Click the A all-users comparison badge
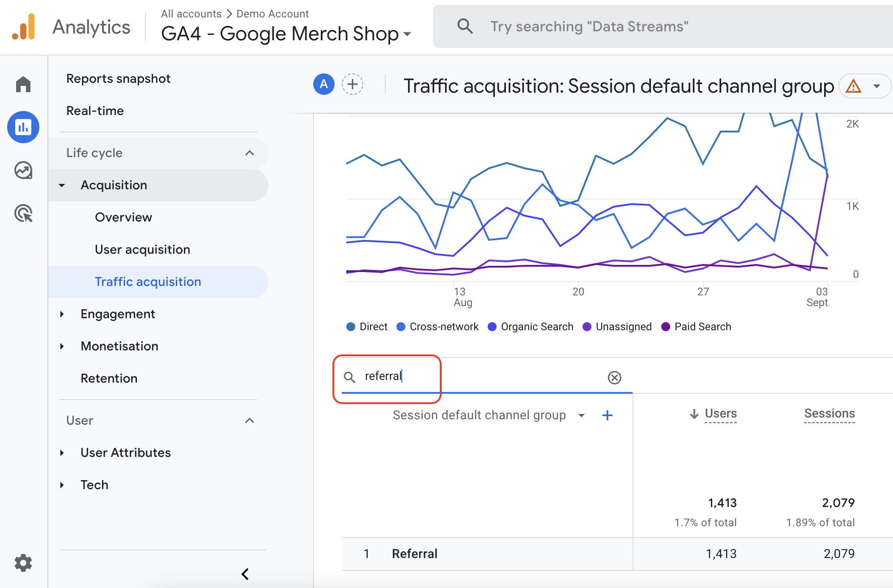Image resolution: width=893 pixels, height=588 pixels. coord(324,84)
